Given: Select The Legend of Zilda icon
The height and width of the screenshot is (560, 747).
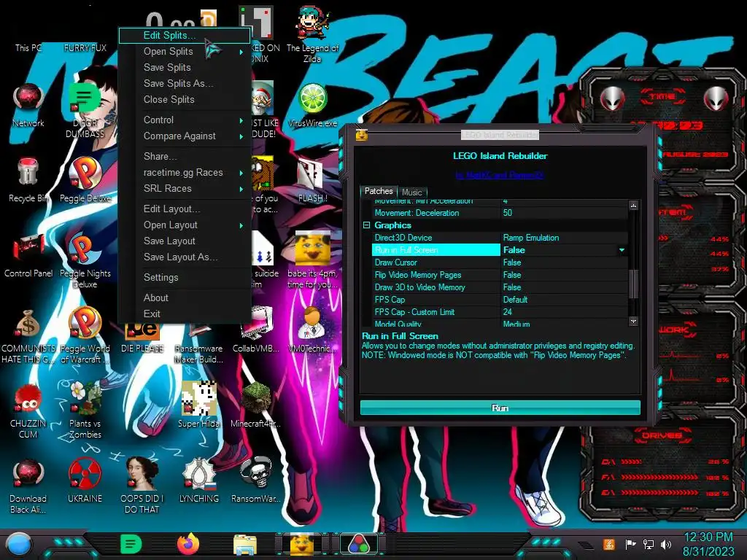Looking at the screenshot, I should [312, 35].
